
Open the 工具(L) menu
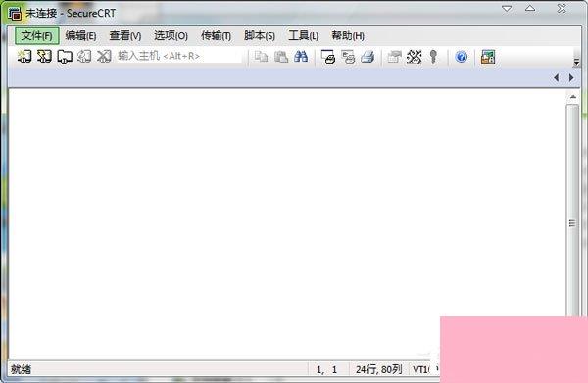pyautogui.click(x=303, y=36)
